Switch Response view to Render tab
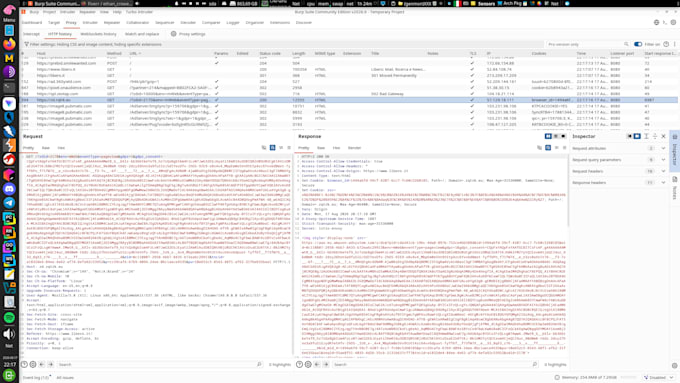Viewport: 680px width, 383px height. click(354, 148)
